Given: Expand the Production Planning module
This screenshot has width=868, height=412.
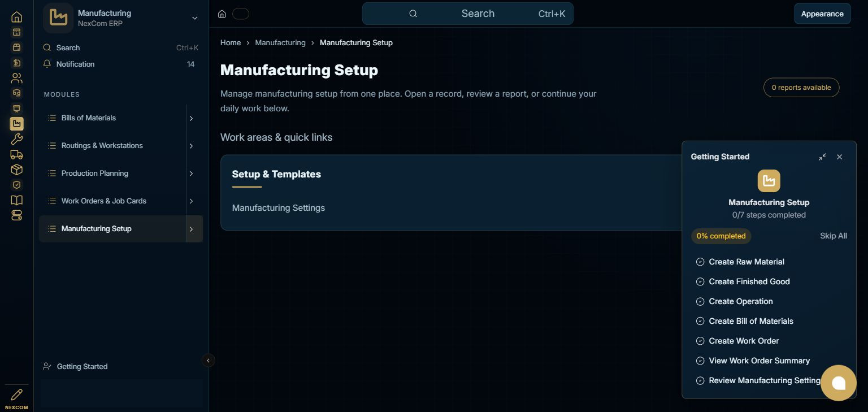Looking at the screenshot, I should 191,174.
